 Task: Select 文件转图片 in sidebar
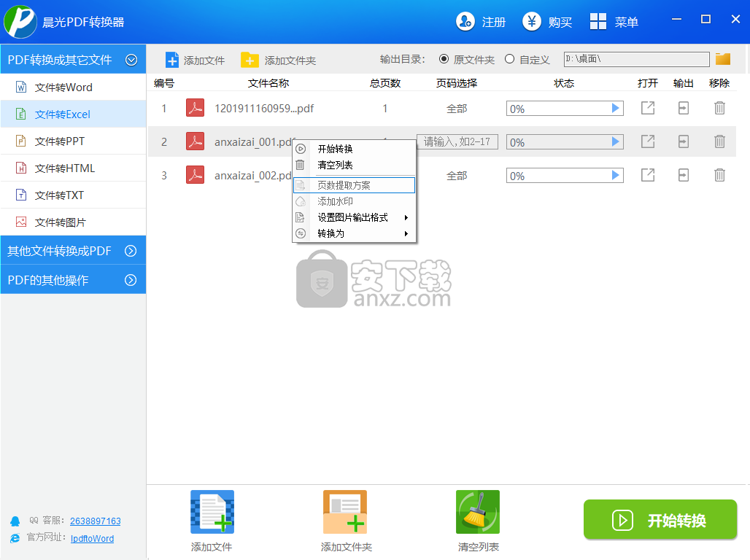pos(73,222)
